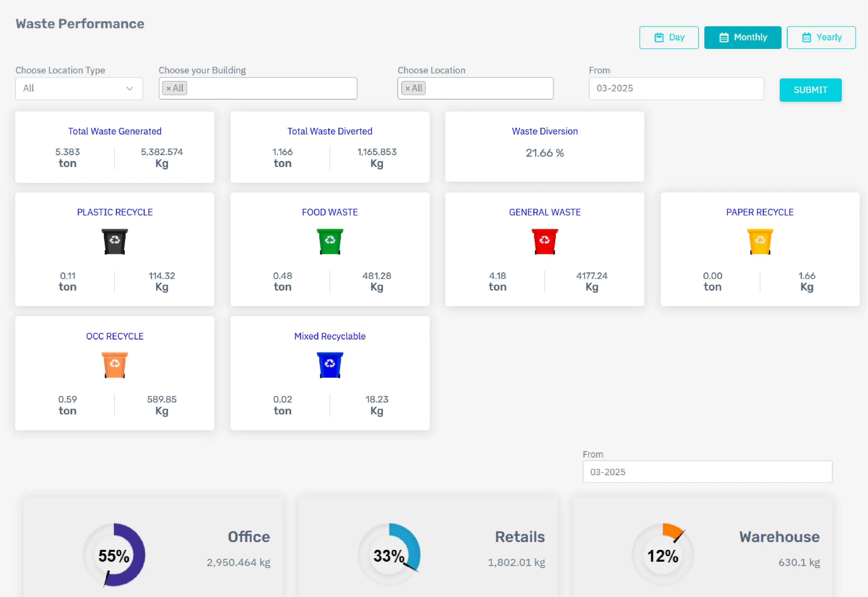Viewport: 868px width, 597px height.
Task: Click the top From date field 03-2025
Action: pyautogui.click(x=676, y=89)
